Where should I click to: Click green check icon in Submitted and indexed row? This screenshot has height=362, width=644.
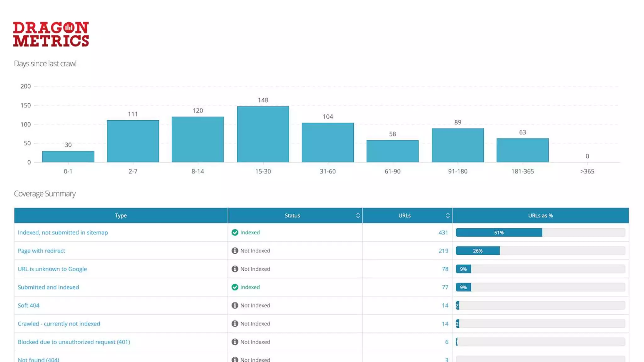[235, 287]
